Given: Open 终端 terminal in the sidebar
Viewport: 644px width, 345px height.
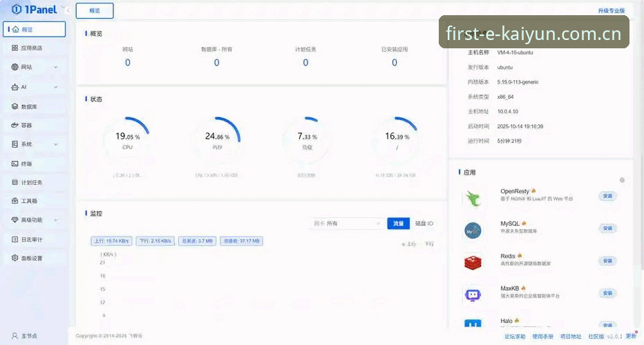Looking at the screenshot, I should click(x=34, y=164).
